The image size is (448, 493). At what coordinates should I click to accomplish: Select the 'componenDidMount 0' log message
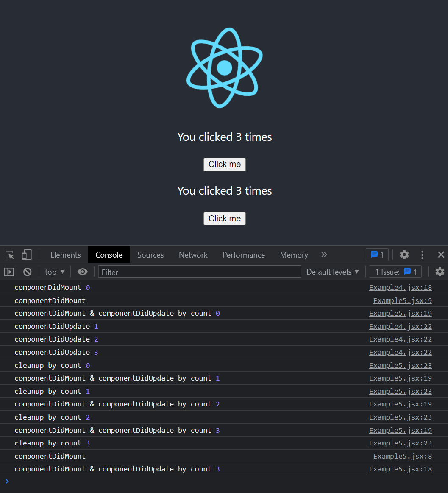52,287
